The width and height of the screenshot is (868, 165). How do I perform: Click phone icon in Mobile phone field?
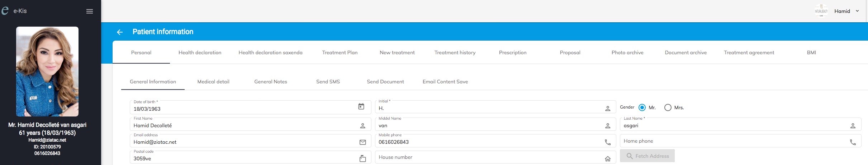pyautogui.click(x=608, y=142)
